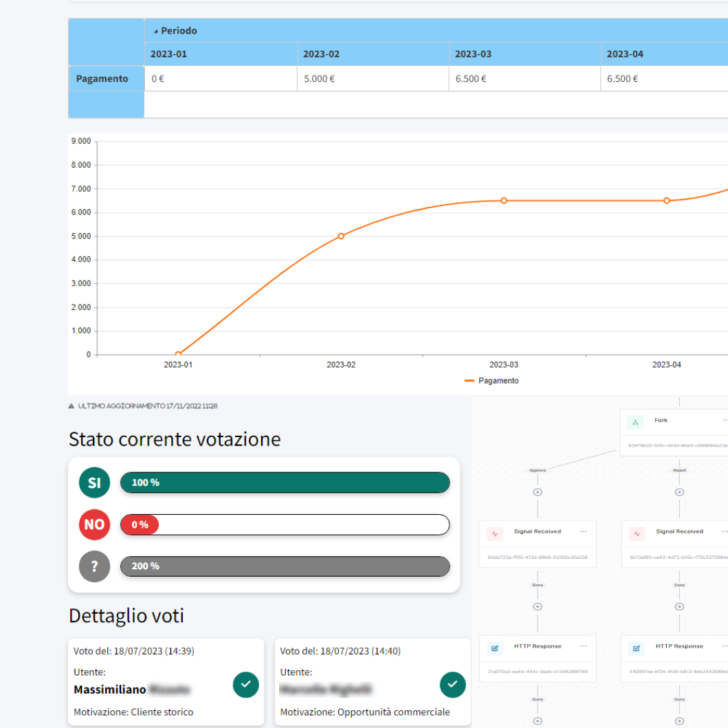The width and height of the screenshot is (728, 728).
Task: Toggle the Pagamento series in the chart legend
Action: (492, 381)
